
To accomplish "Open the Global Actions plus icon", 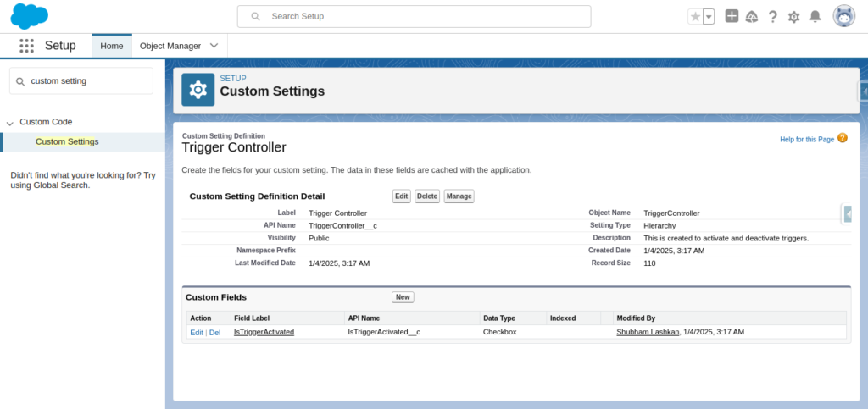I will [x=732, y=16].
